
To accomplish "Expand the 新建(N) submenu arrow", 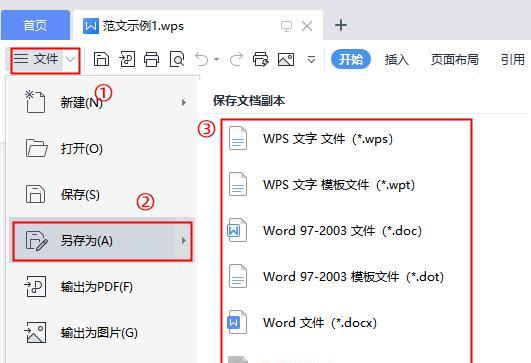I will click(184, 102).
